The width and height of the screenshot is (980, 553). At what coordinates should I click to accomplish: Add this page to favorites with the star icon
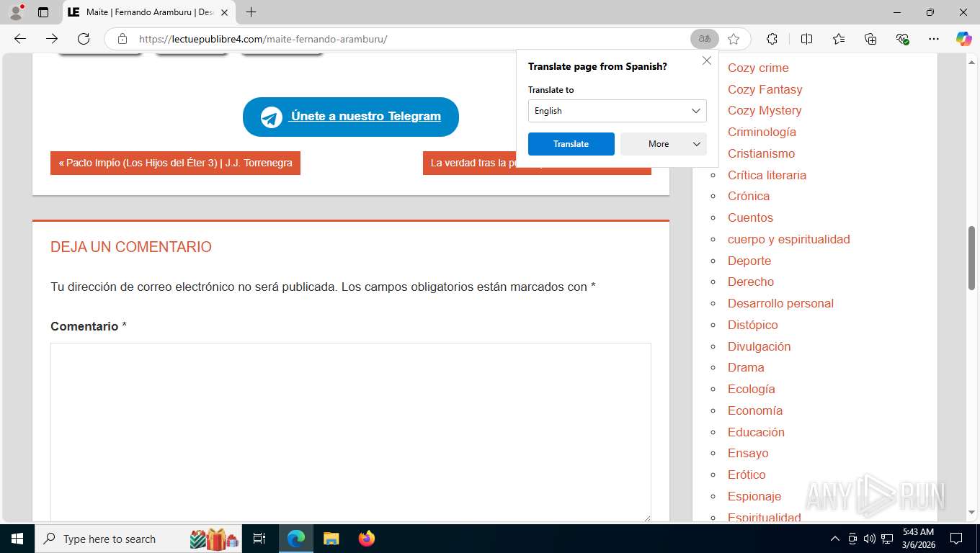734,39
